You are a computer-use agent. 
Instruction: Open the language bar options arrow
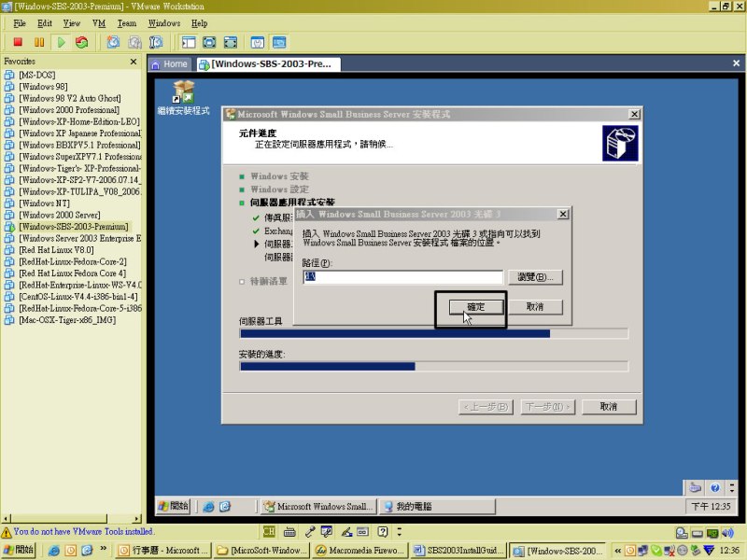(400, 531)
